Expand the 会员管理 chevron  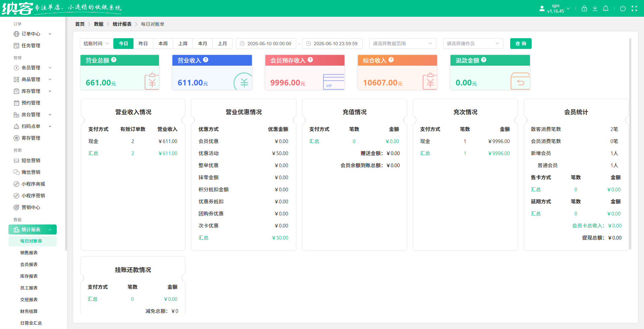point(50,68)
